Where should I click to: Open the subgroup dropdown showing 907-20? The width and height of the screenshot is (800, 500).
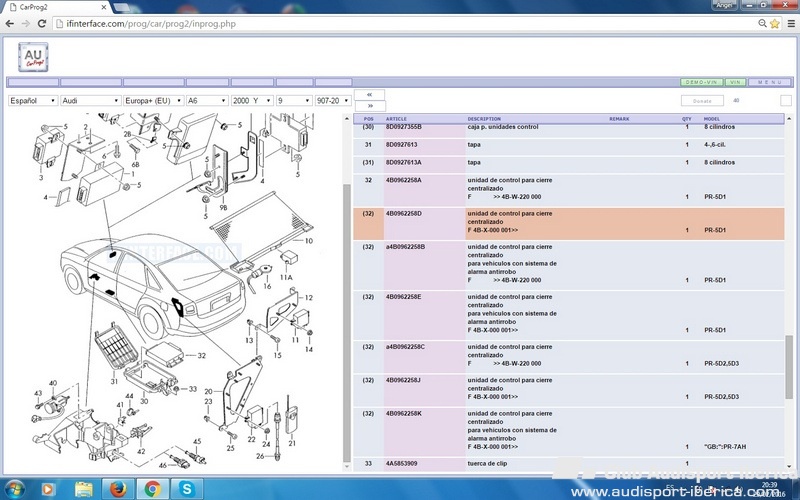[333, 101]
